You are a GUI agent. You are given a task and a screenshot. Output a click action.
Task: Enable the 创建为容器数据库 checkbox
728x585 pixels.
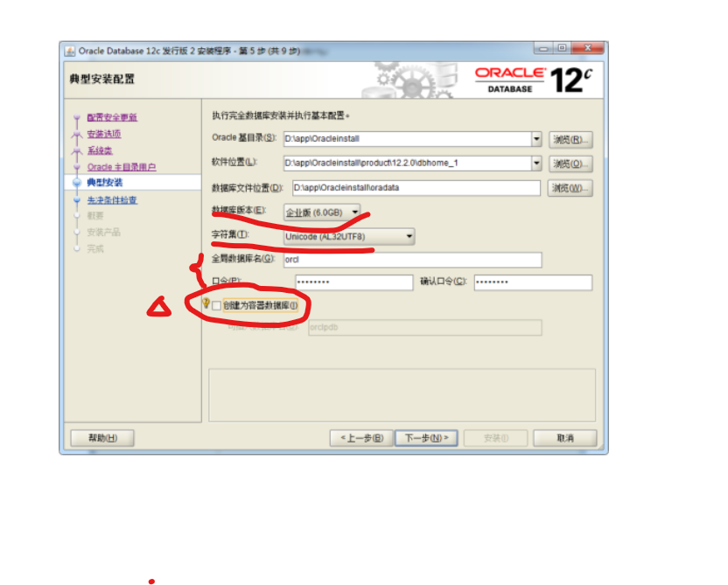click(215, 306)
